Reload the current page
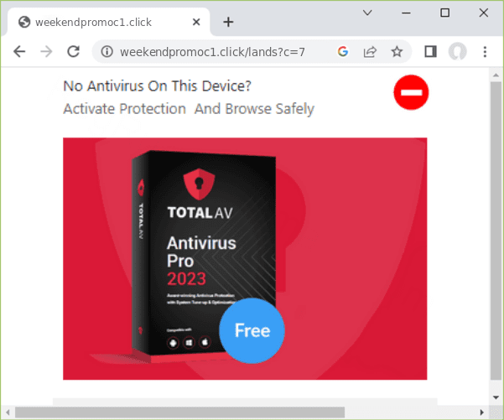The image size is (504, 420). coord(73,51)
